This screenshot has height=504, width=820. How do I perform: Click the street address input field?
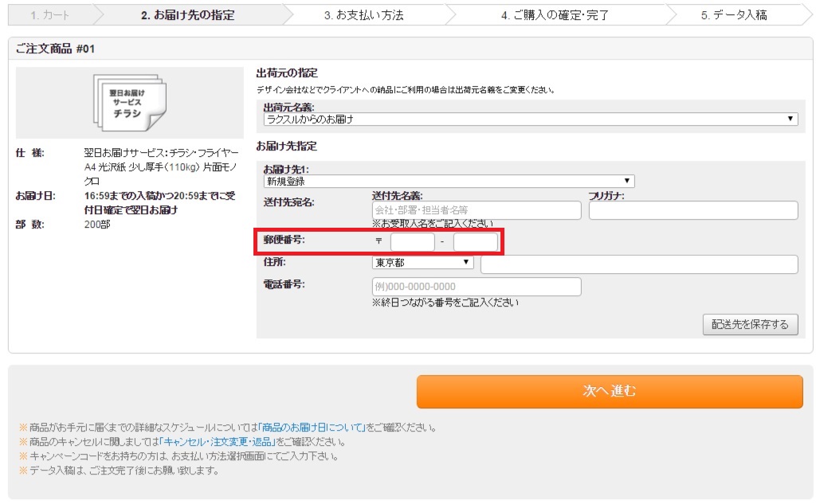pyautogui.click(x=638, y=264)
